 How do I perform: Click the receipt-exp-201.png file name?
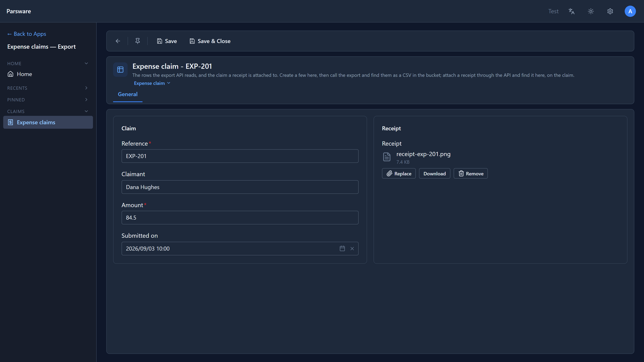[423, 154]
